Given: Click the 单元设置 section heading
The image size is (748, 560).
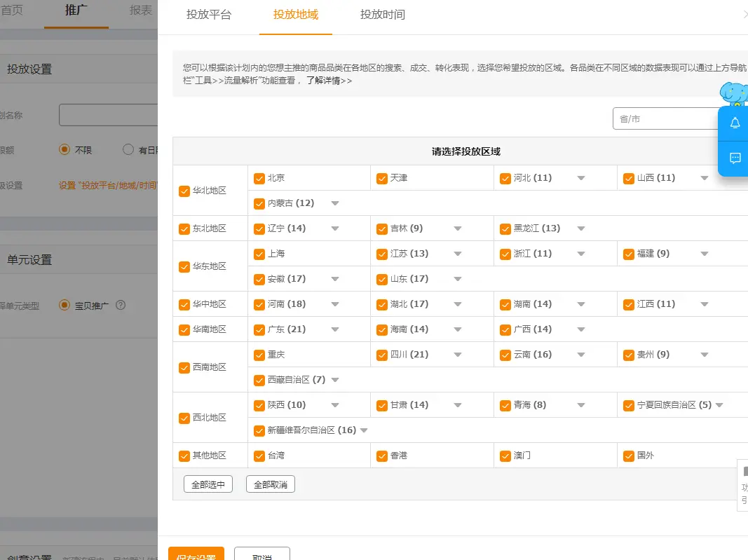Looking at the screenshot, I should [x=29, y=260].
